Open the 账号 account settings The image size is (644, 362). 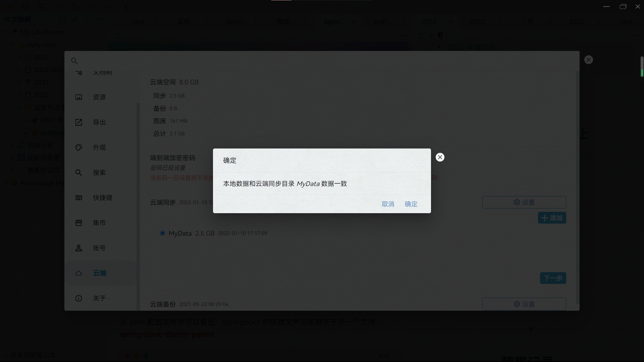click(x=99, y=248)
